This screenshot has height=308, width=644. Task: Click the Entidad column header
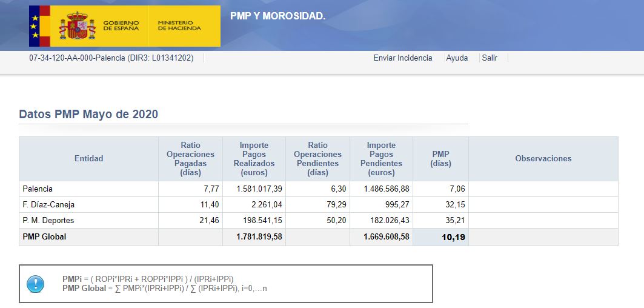[88, 159]
